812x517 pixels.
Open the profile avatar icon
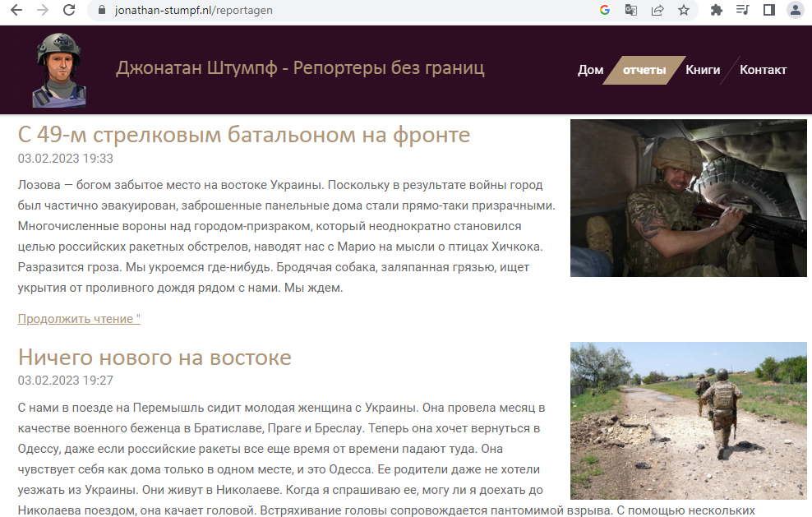tap(796, 10)
